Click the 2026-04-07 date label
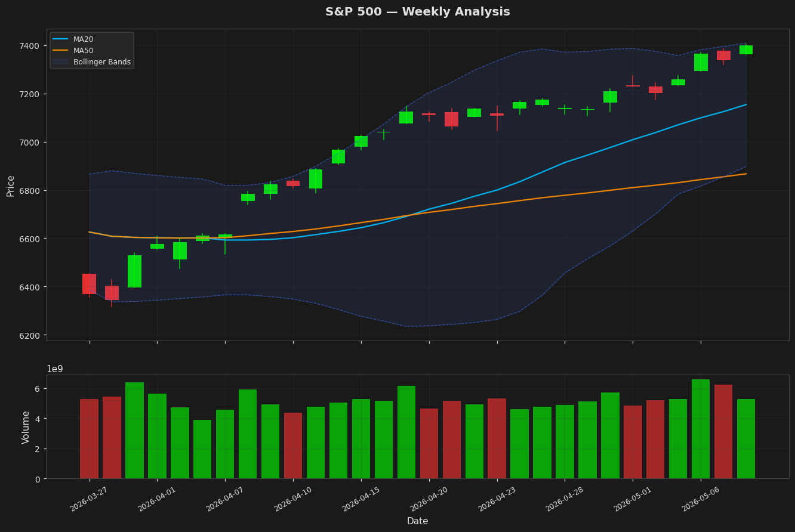 click(x=225, y=499)
